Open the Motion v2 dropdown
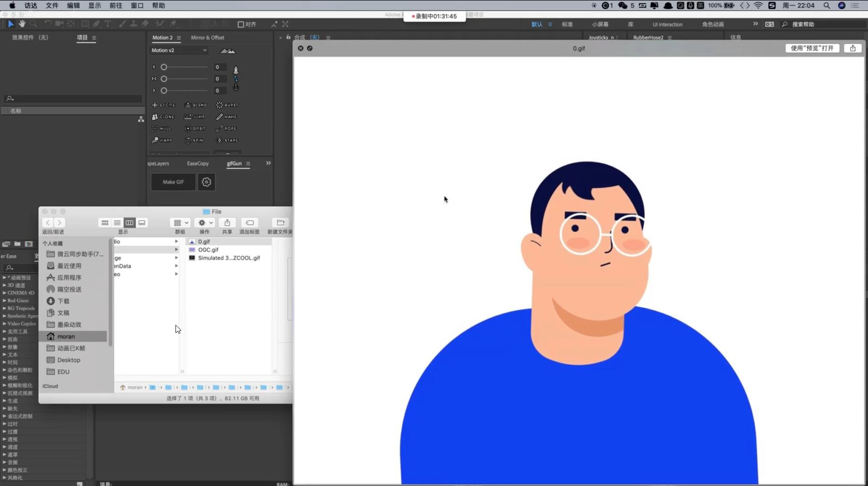Image resolution: width=868 pixels, height=486 pixels. click(x=179, y=50)
